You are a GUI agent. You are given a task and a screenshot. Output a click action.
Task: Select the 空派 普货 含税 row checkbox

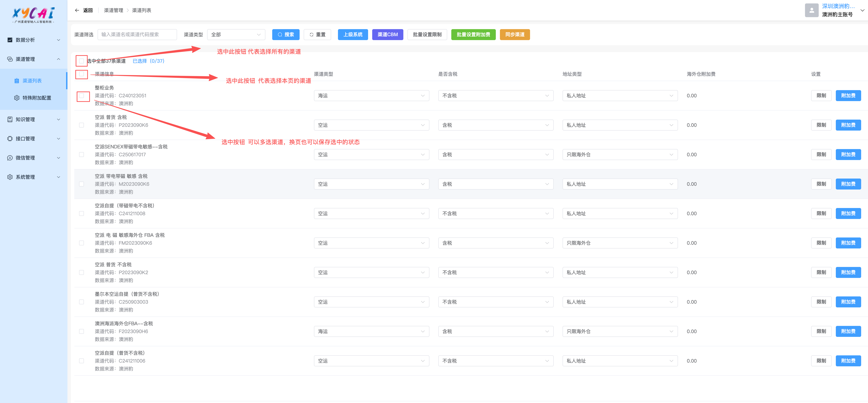click(x=81, y=125)
